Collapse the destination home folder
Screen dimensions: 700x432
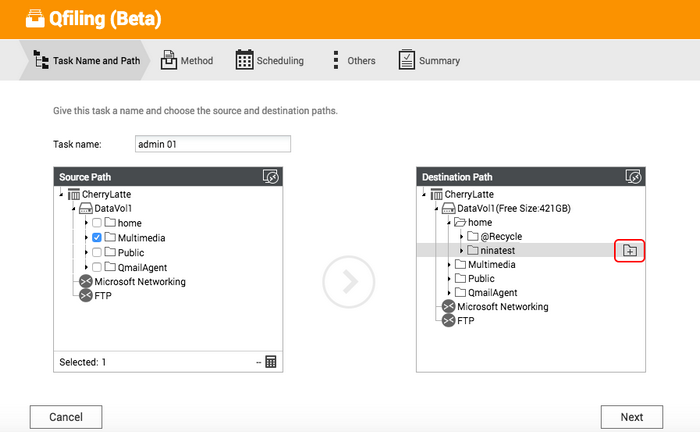click(449, 222)
